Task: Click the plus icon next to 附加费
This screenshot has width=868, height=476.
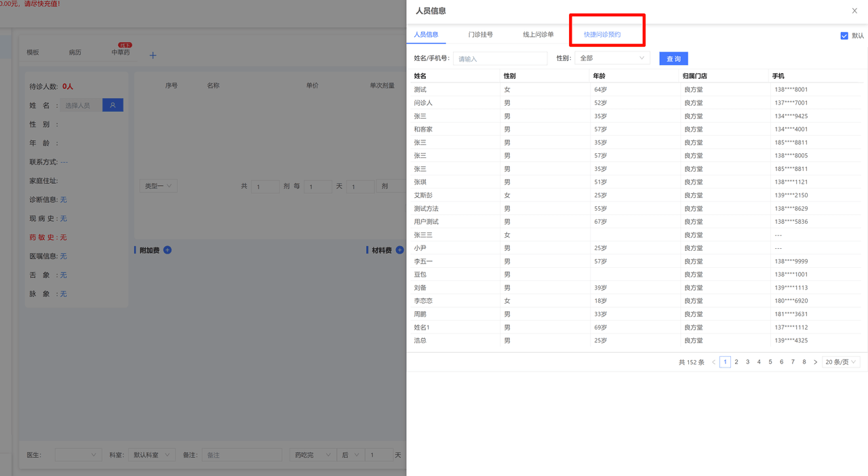Action: [x=167, y=250]
